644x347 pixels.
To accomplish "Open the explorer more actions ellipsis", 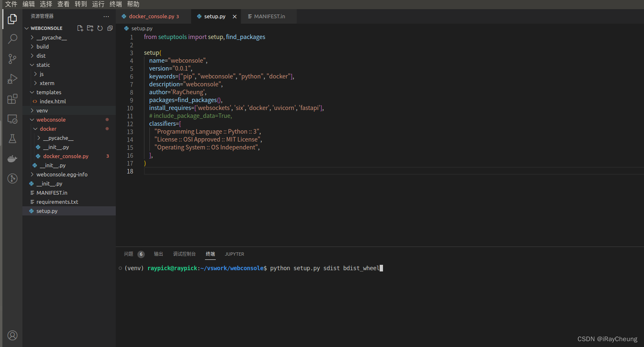I will pyautogui.click(x=106, y=16).
